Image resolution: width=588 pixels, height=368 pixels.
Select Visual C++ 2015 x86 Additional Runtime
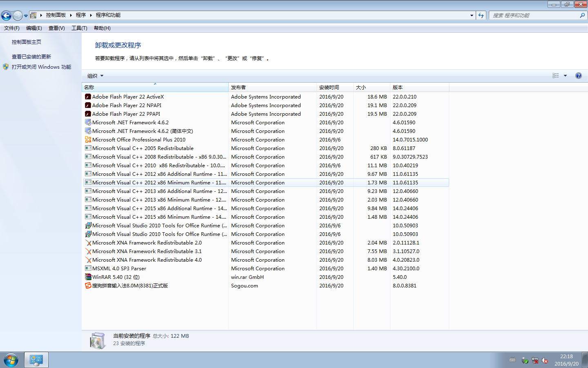pos(266,209)
